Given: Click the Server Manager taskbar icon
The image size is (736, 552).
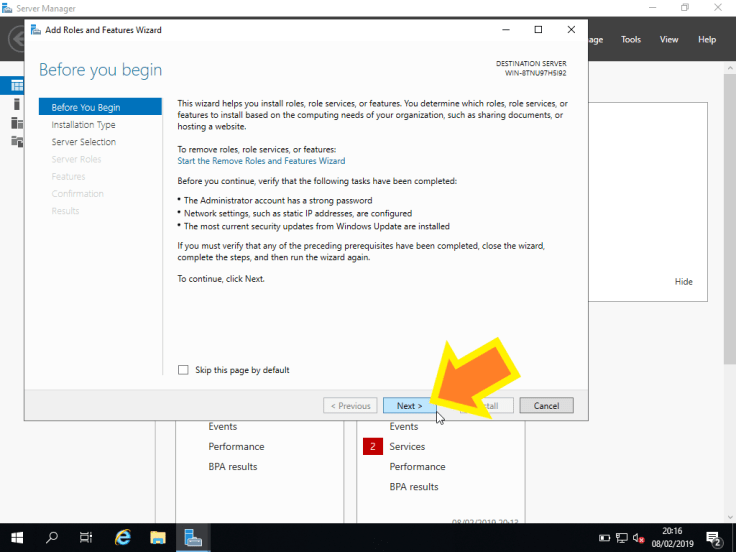Looking at the screenshot, I should click(x=193, y=537).
